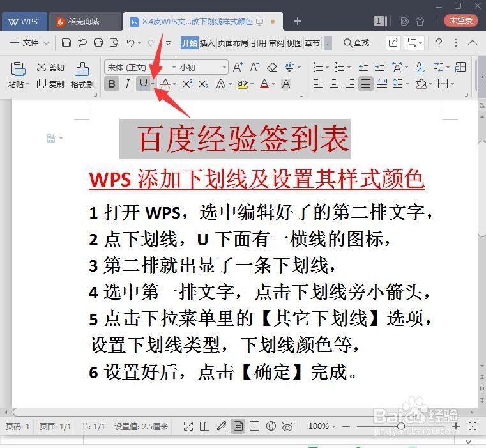Cut the selected text
This screenshot has height=448, width=486.
[50, 67]
